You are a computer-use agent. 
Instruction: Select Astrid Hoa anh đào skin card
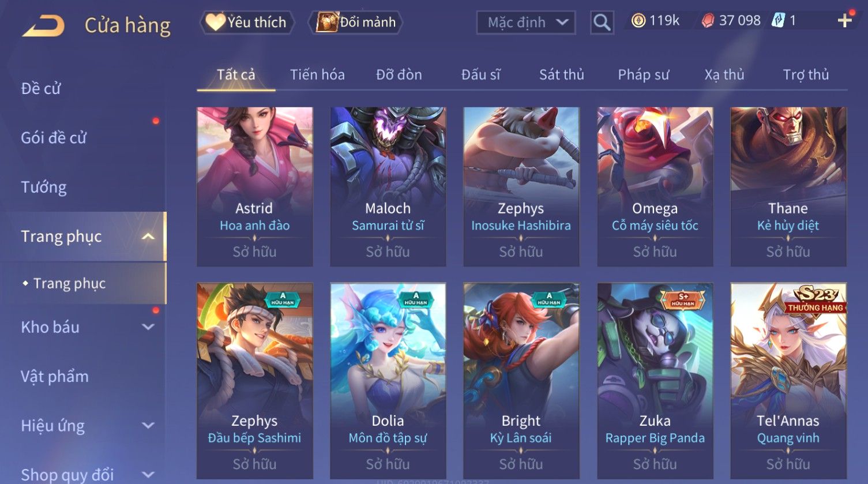pos(254,186)
